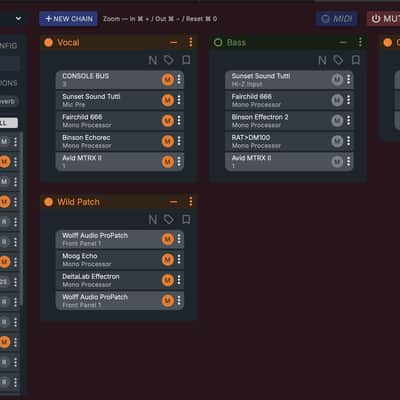Toggle M on Binson Effectron 2
The height and width of the screenshot is (400, 400).
337,120
